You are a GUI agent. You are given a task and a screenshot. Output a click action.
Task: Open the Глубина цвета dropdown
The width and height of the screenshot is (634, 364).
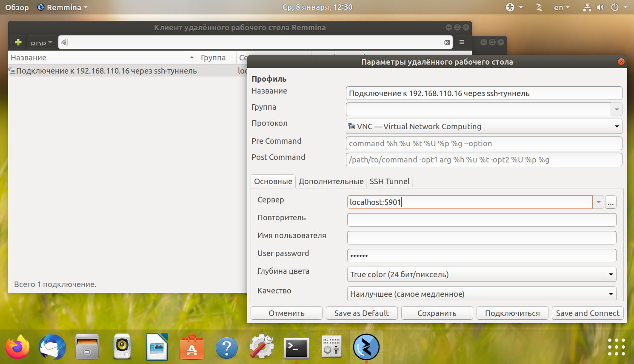click(482, 274)
